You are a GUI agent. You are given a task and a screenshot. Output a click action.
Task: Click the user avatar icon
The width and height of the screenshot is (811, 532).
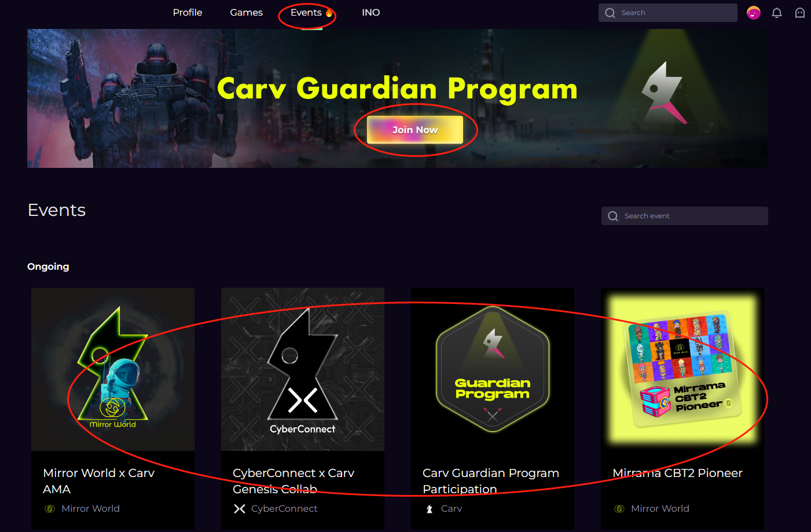753,13
